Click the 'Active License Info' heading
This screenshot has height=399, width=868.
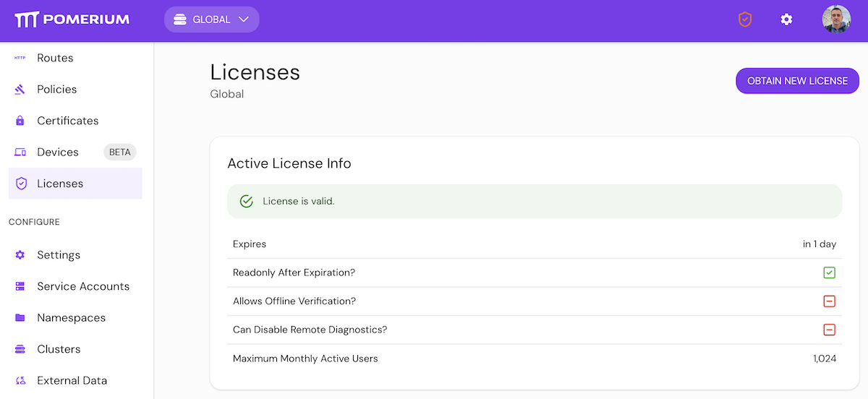[x=289, y=163]
